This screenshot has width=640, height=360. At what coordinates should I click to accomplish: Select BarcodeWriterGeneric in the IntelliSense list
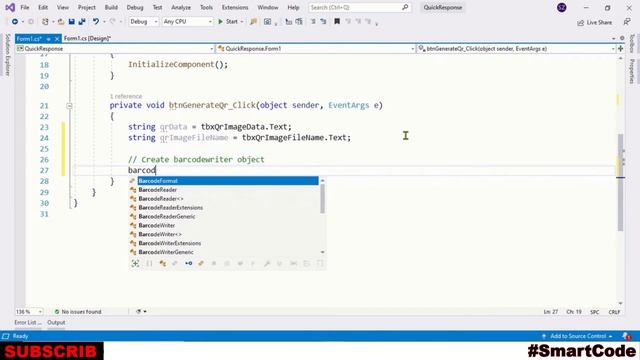(x=224, y=252)
